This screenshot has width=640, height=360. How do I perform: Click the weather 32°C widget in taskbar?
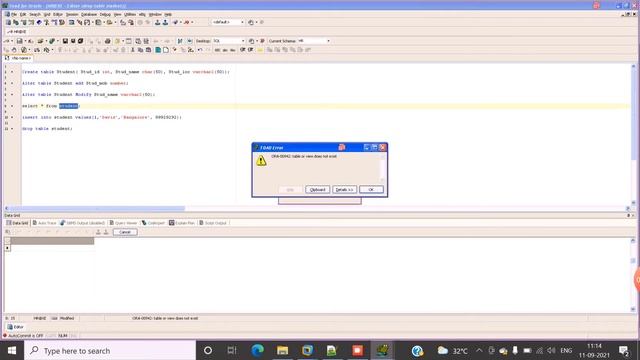coord(453,351)
